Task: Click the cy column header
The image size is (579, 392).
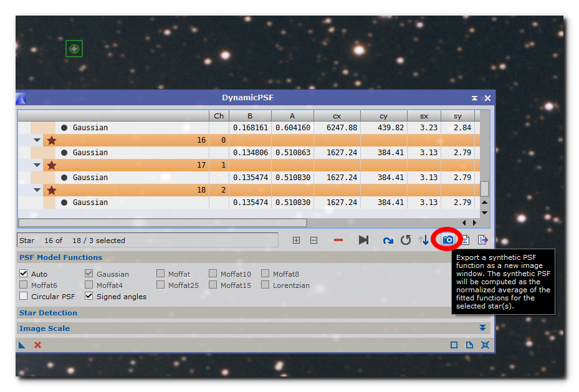Action: pos(384,116)
